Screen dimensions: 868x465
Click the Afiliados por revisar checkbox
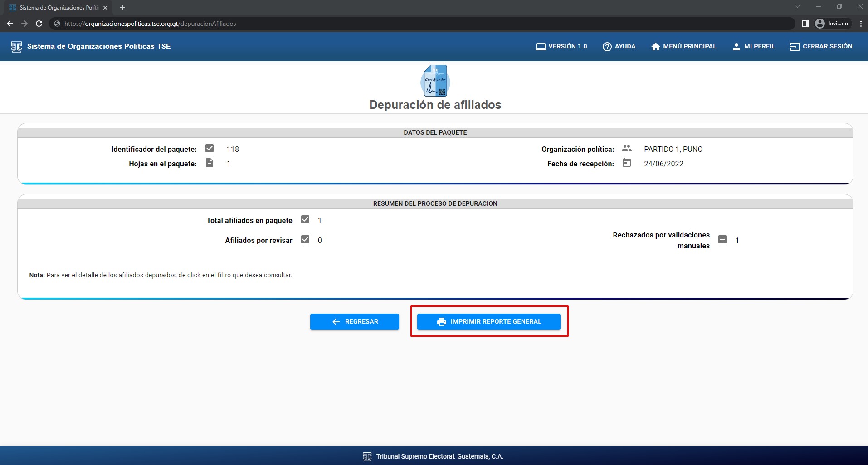(305, 240)
